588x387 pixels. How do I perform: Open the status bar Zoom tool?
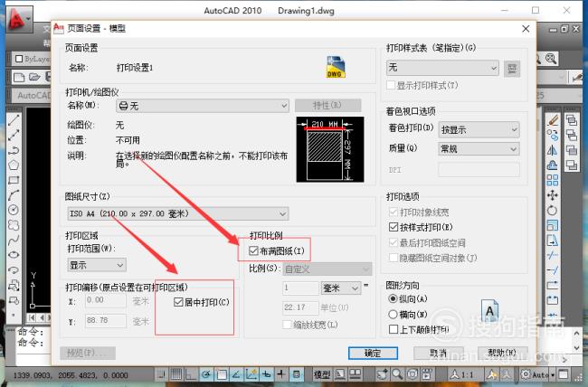(397, 373)
